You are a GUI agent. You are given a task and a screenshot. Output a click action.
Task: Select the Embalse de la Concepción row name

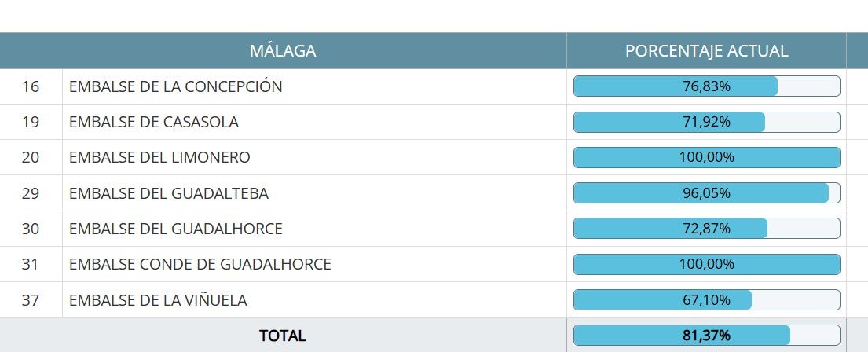point(176,86)
